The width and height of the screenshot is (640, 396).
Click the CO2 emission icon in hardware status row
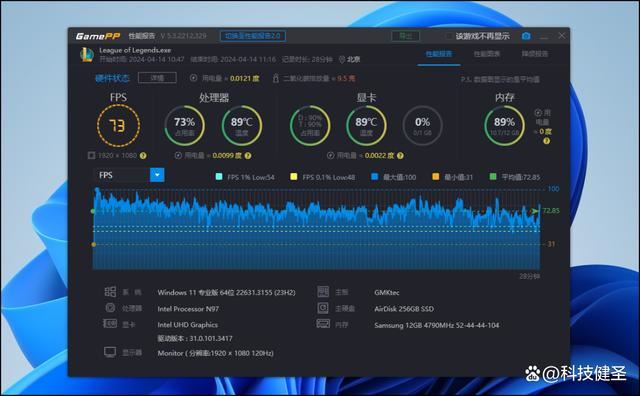pyautogui.click(x=276, y=78)
